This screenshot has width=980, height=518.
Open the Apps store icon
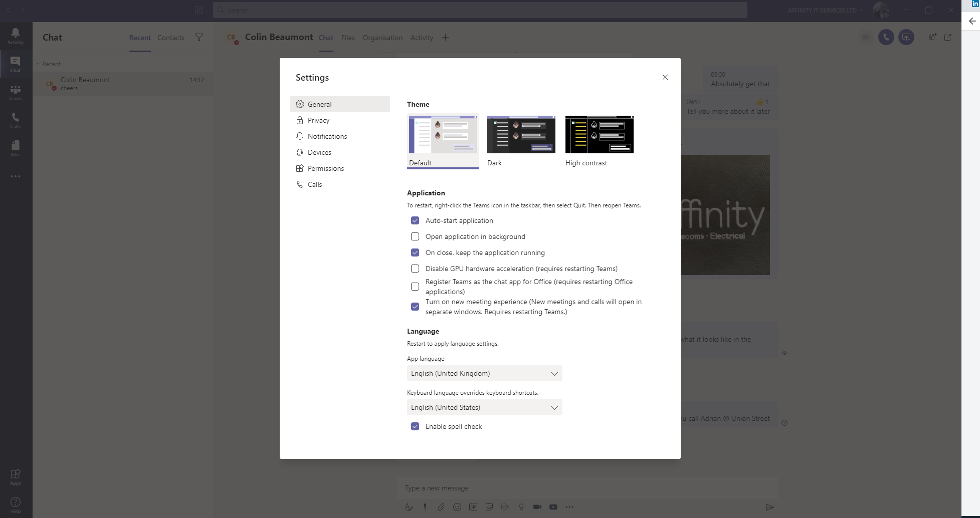(x=16, y=477)
